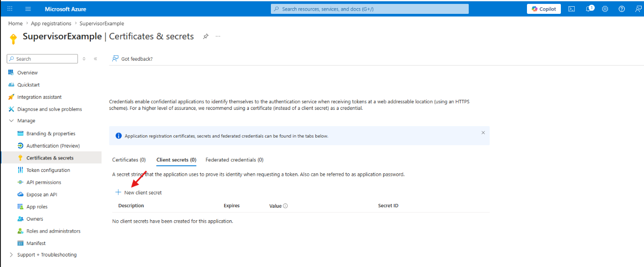Open the feedback icon in the top bar
The height and width of the screenshot is (267, 644).
(638, 9)
